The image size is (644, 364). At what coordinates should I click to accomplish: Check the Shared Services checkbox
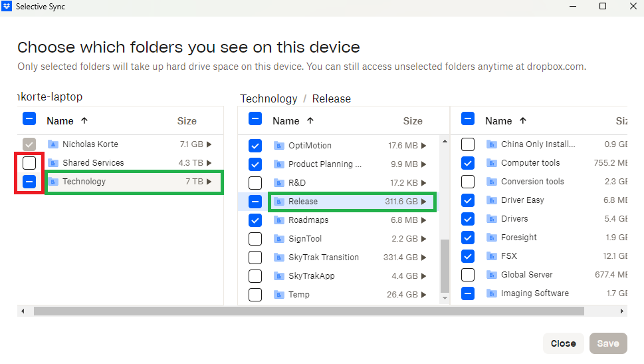pos(29,163)
